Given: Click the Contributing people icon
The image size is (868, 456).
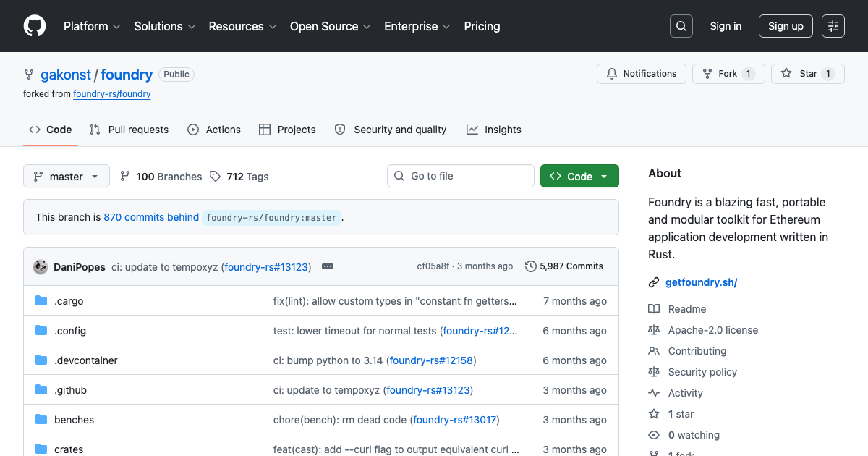Looking at the screenshot, I should click(654, 351).
